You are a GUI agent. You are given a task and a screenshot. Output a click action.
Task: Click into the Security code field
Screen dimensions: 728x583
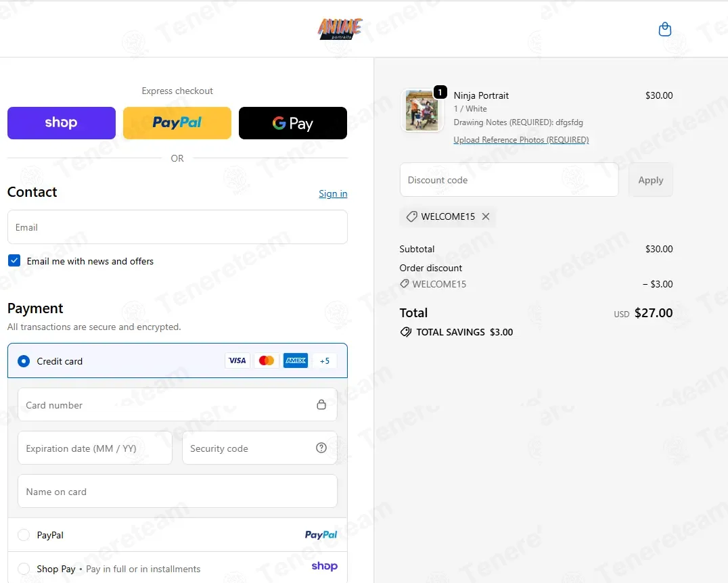(260, 448)
